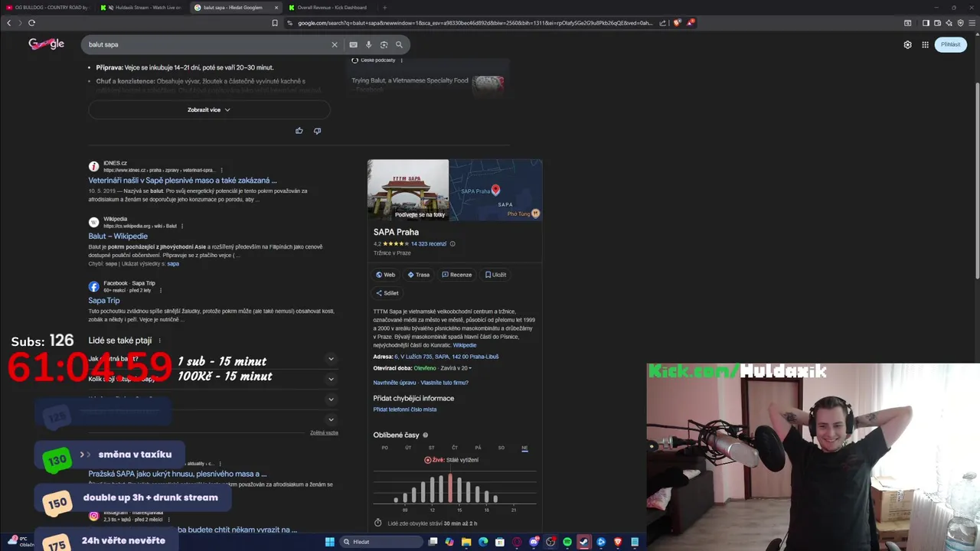Click the thumbs down feedback icon
Screen dimensions: 980x551
tap(317, 131)
